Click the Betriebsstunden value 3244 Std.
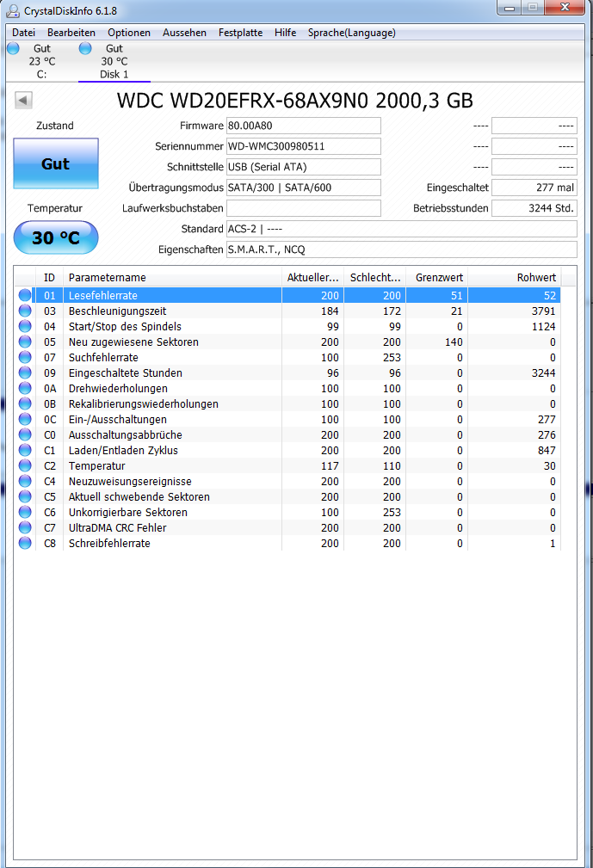The width and height of the screenshot is (593, 868). tap(534, 208)
